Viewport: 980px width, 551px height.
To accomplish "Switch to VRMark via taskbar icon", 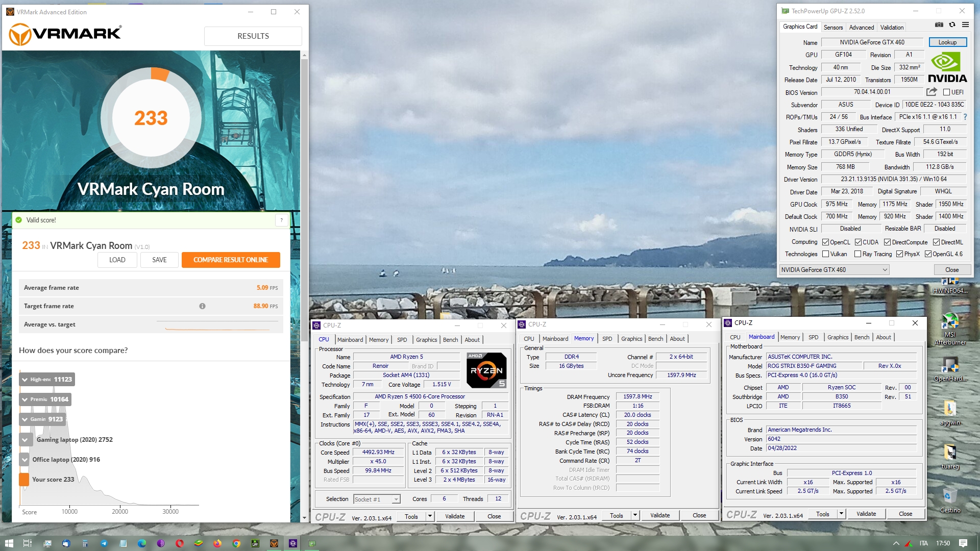I will click(x=274, y=543).
